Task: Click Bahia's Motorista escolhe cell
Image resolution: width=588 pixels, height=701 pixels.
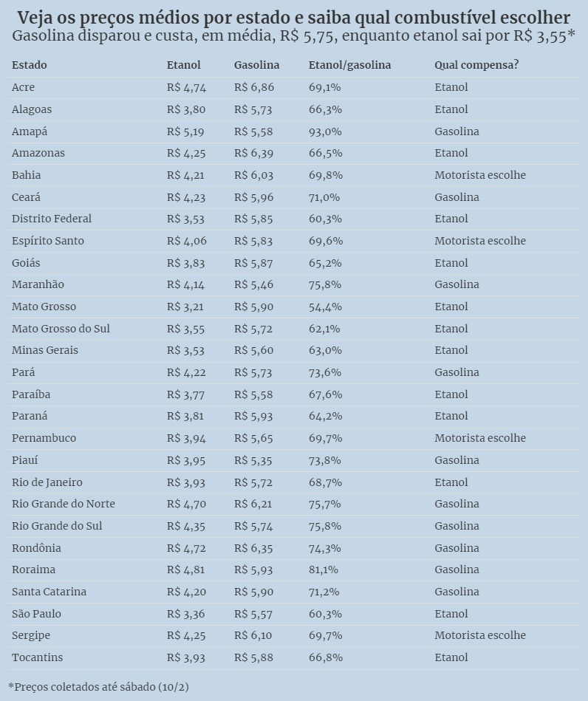Action: pos(480,175)
